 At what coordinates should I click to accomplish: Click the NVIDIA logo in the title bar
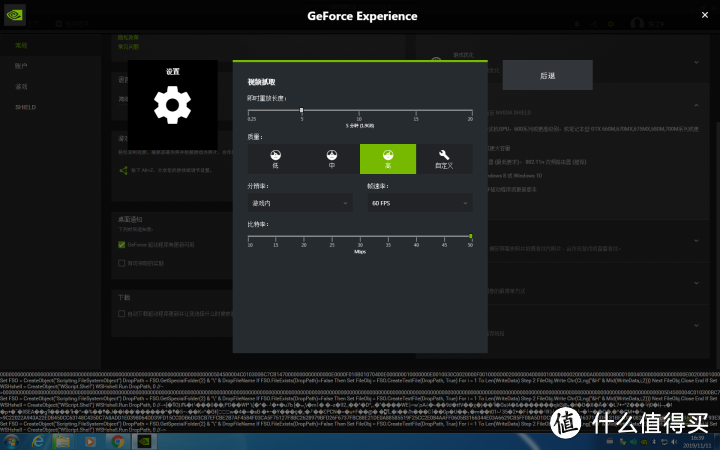[x=15, y=15]
